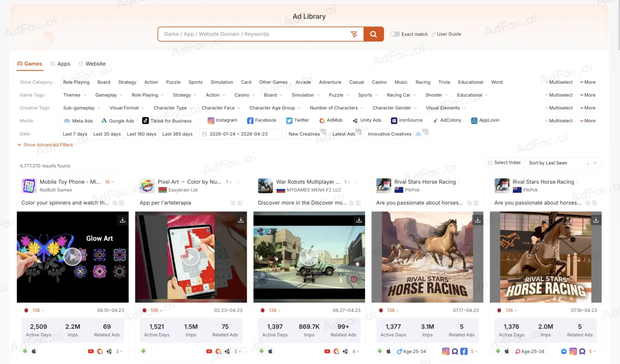Open the Sort by Last Seen dropdown
The image size is (620, 364).
tap(564, 163)
